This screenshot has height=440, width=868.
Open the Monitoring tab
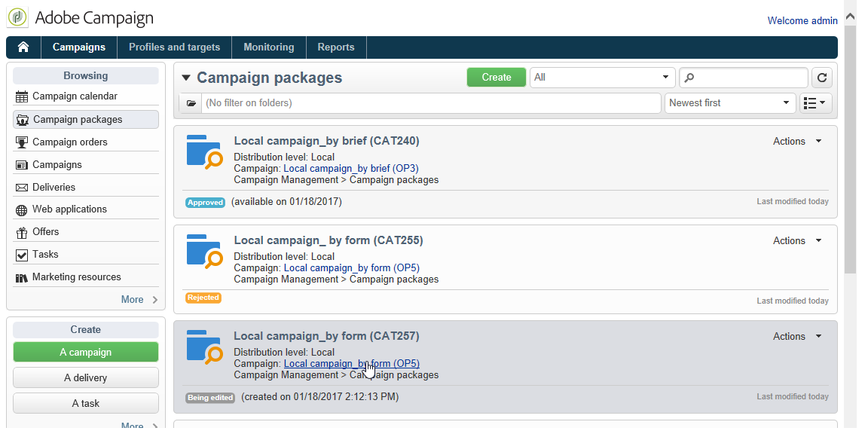pyautogui.click(x=269, y=47)
